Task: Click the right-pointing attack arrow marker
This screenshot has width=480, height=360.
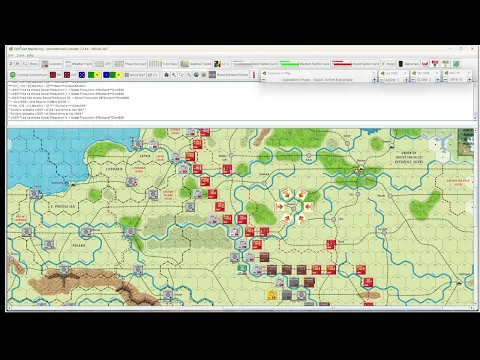Action: (x=280, y=207)
